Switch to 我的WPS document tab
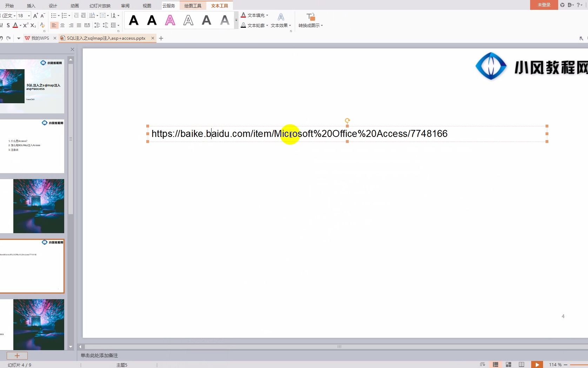588x368 pixels. coord(37,38)
